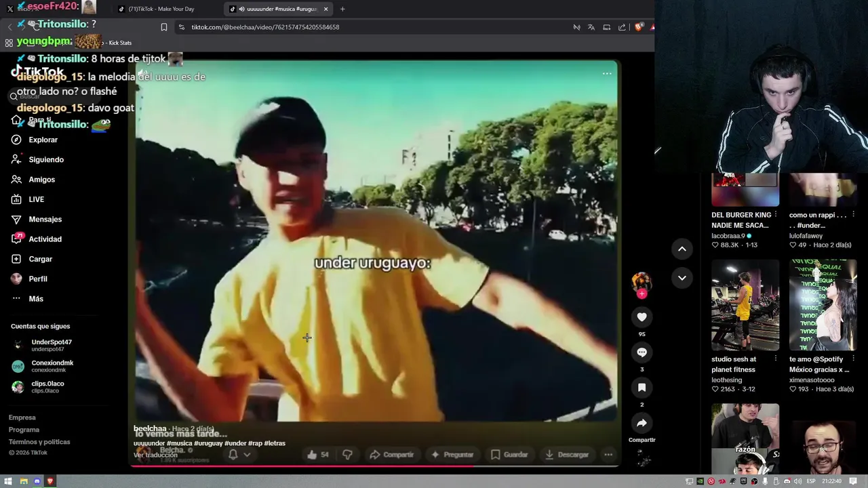Open the NVIDIA tray icon
The height and width of the screenshot is (488, 868).
point(701,481)
